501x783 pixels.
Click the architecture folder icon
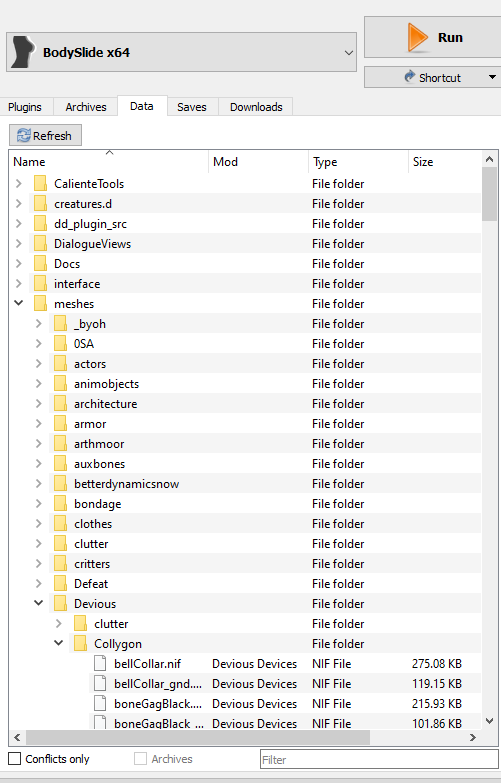coord(60,403)
